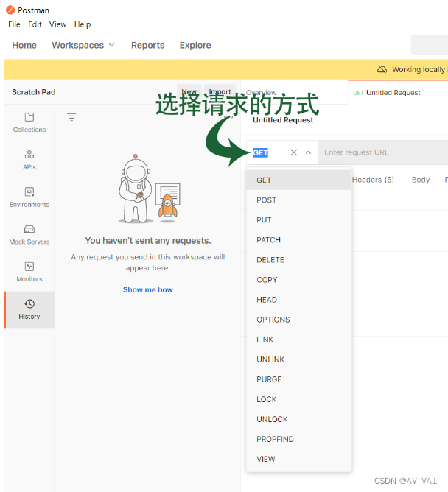Go to Home in navigation
Image resolution: width=448 pixels, height=492 pixels.
pos(24,45)
